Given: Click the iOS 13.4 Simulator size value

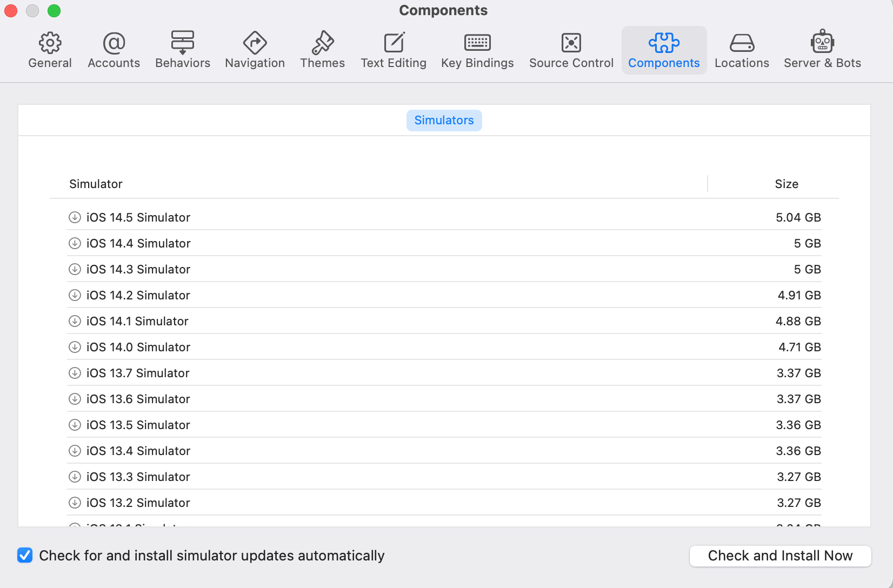Looking at the screenshot, I should point(798,451).
